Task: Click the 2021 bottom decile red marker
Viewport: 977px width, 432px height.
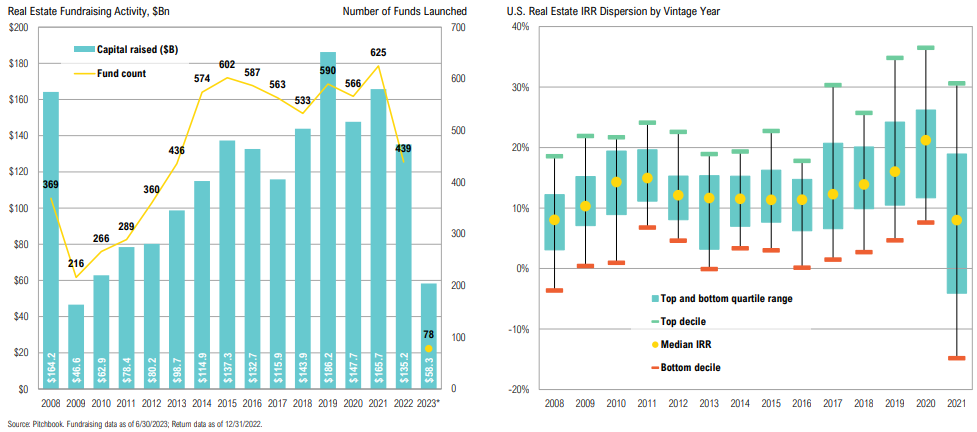Action: coord(956,358)
